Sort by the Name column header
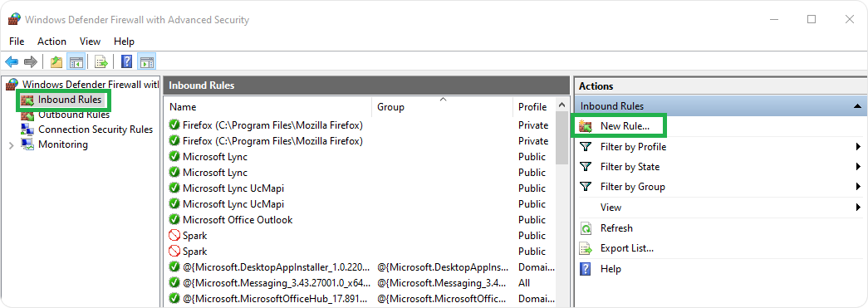 [x=268, y=107]
